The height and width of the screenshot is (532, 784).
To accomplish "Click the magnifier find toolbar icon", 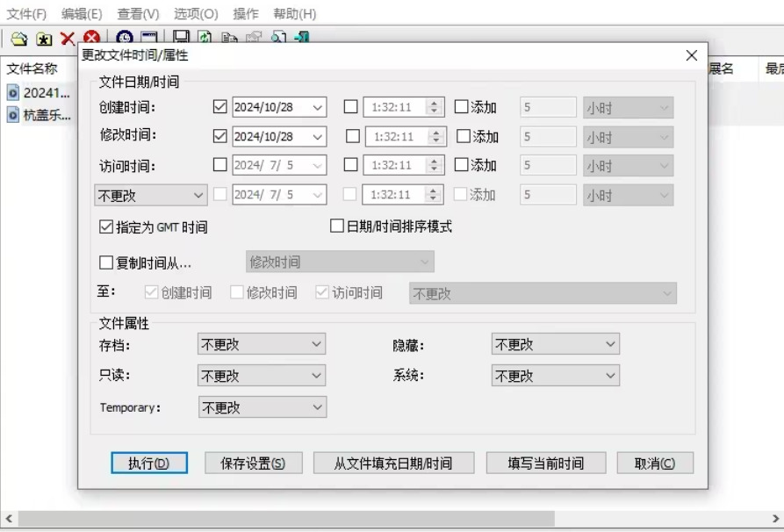I will tap(278, 38).
